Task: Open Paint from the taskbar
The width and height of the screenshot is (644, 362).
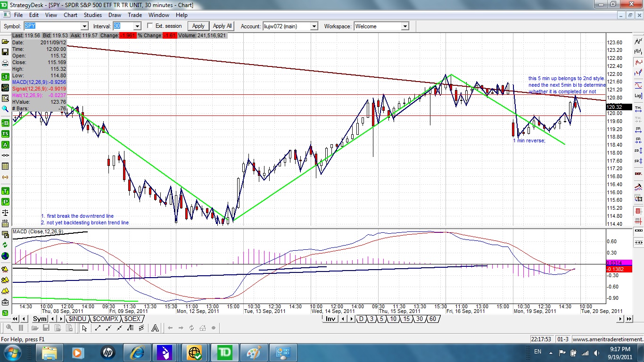Action: point(254,353)
